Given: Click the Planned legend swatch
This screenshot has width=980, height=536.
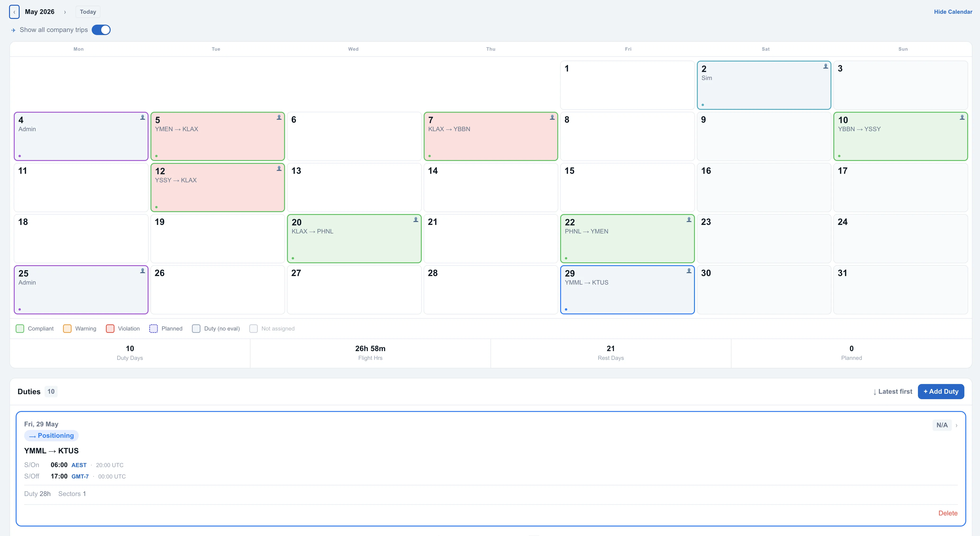Looking at the screenshot, I should pyautogui.click(x=153, y=328).
